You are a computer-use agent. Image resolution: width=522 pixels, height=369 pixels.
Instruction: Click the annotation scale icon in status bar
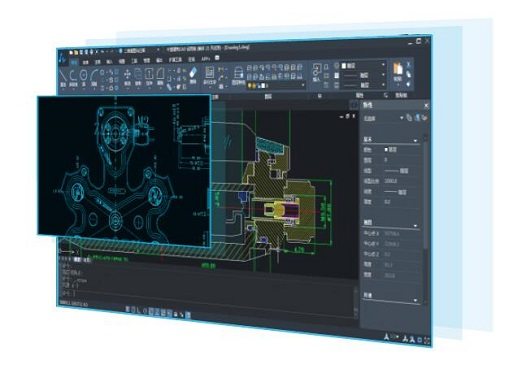(386, 337)
